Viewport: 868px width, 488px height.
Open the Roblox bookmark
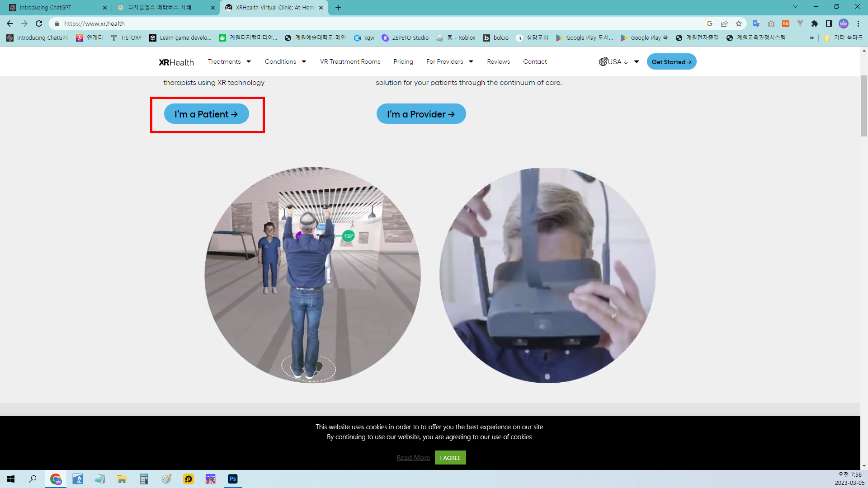pos(456,38)
